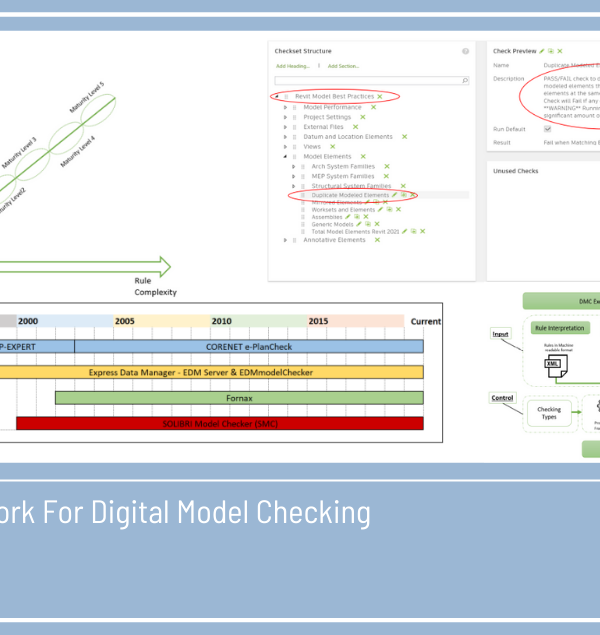The image size is (600, 635).
Task: Delete Revit Model Best Practices using X icon
Action: click(380, 96)
